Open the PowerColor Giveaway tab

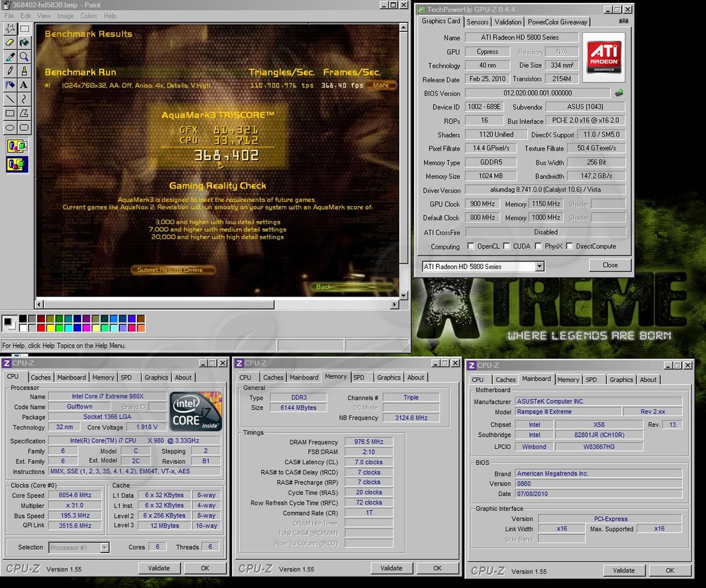[x=557, y=22]
